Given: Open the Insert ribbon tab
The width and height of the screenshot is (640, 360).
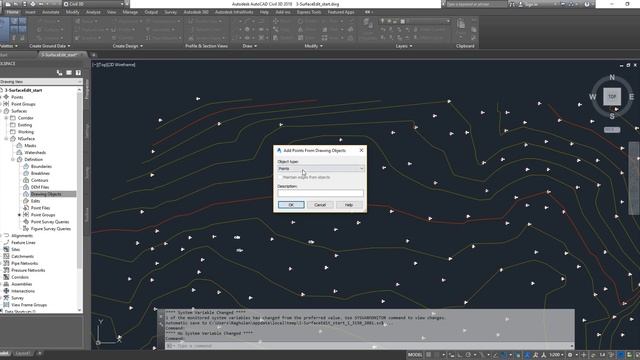Looking at the screenshot, I should tap(30, 12).
